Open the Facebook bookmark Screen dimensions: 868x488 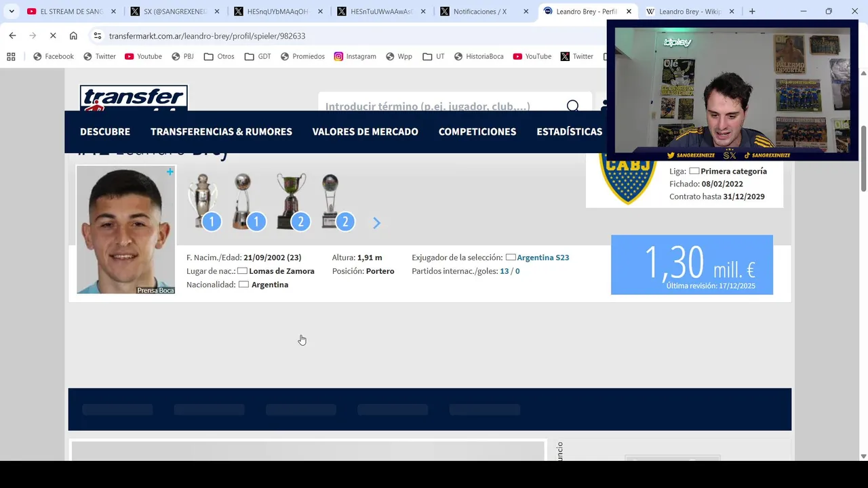[x=54, y=56]
